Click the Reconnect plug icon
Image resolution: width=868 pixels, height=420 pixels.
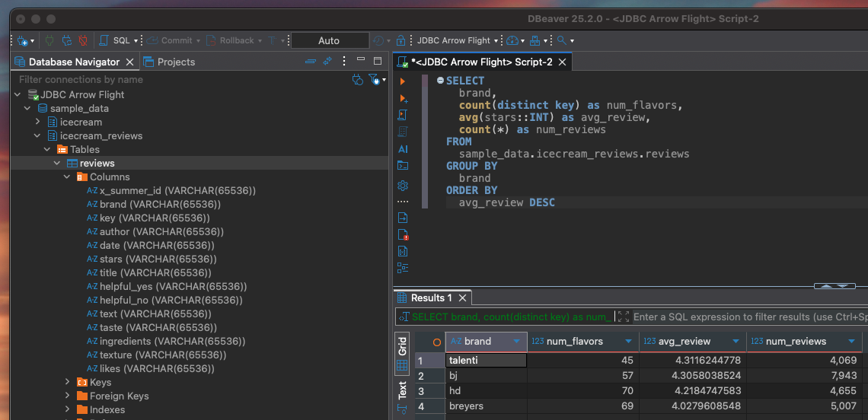(66, 40)
